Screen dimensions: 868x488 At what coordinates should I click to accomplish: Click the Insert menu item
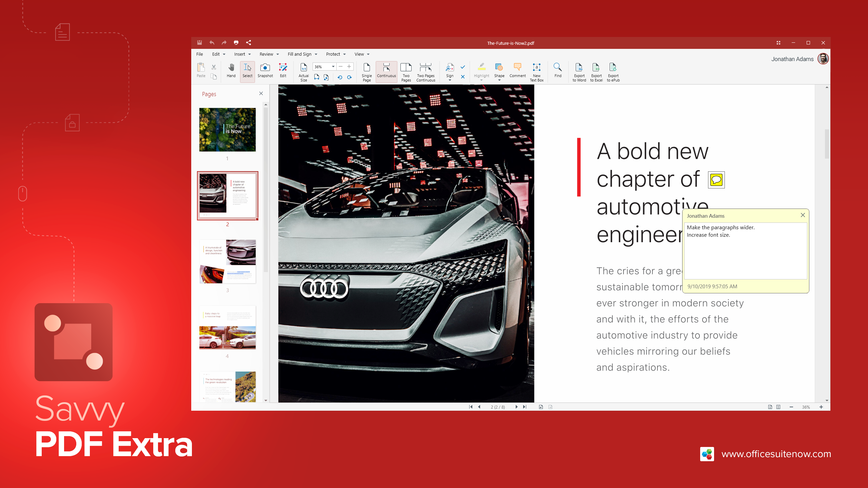pos(238,54)
